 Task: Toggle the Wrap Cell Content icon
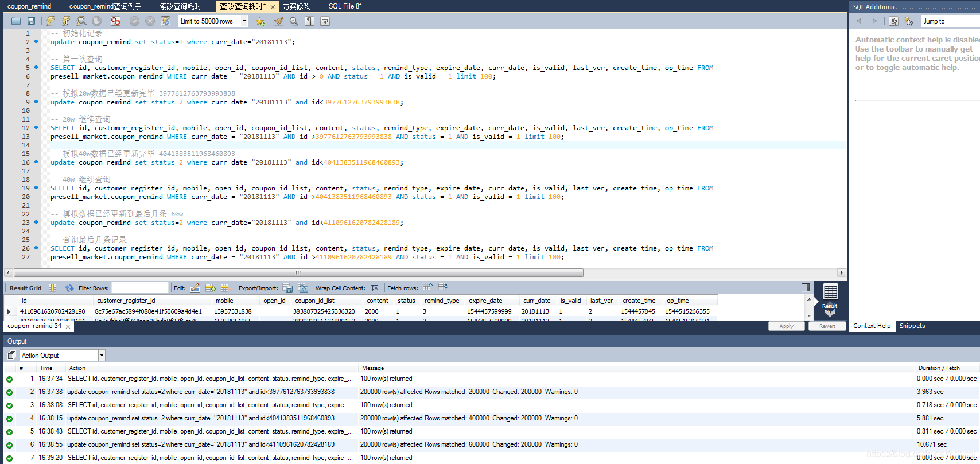coord(374,288)
